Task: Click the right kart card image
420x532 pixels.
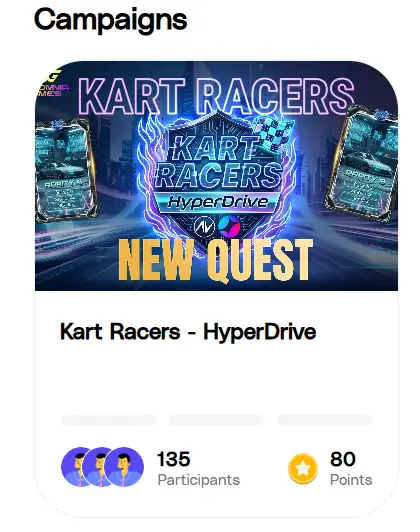Action: pyautogui.click(x=362, y=163)
